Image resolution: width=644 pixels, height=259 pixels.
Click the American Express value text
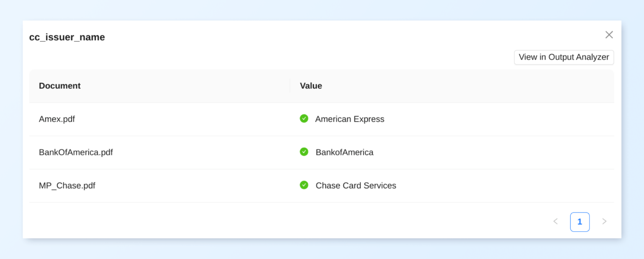(350, 119)
